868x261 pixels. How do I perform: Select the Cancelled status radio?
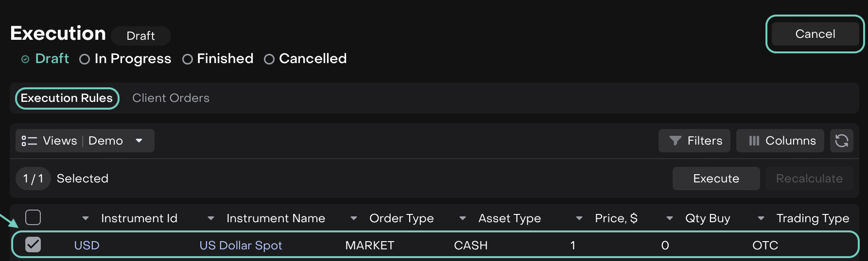tap(269, 59)
